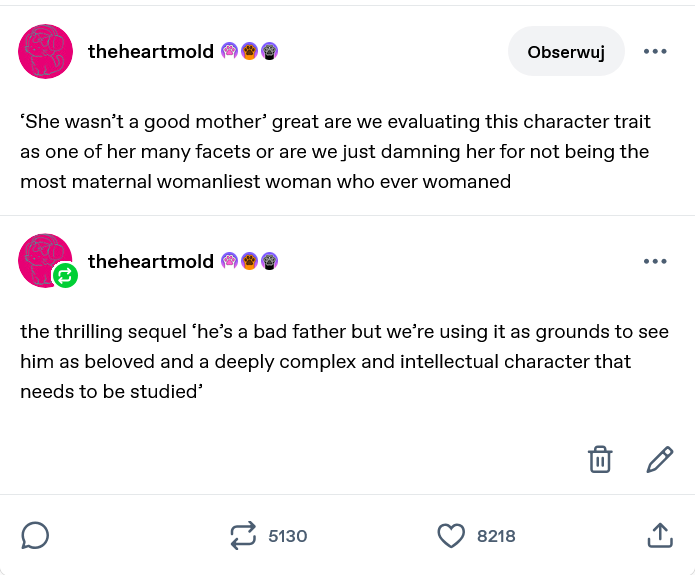Screen dimensions: 695x575
Task: Reblog the post using the arrows icon
Action: click(x=243, y=536)
